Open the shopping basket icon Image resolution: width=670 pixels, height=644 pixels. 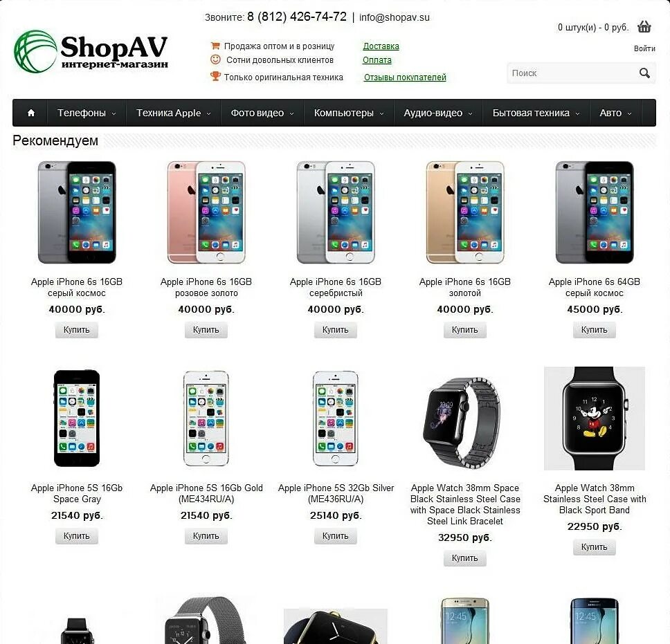pyautogui.click(x=644, y=27)
